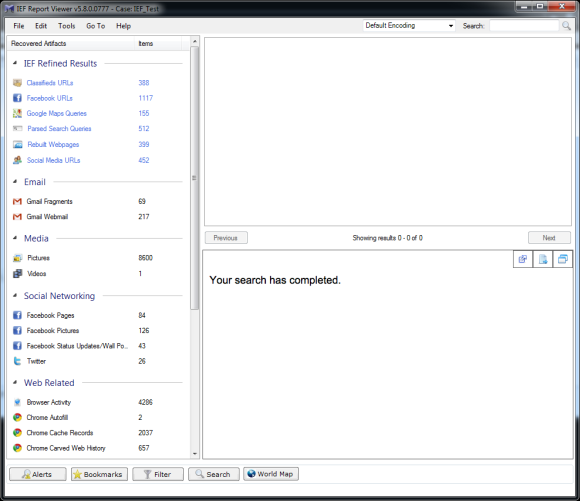Click the search magnifier icon at top right
Screen dimensions: 580x501
(x=566, y=26)
